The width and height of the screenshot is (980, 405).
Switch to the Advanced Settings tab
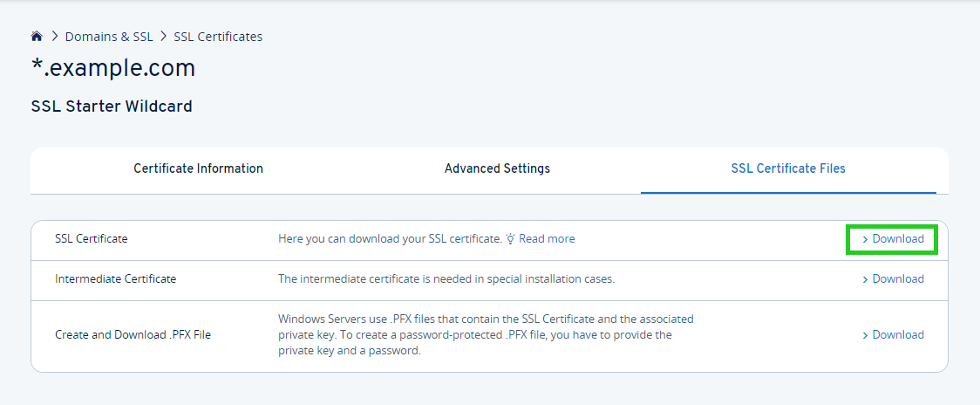tap(497, 168)
